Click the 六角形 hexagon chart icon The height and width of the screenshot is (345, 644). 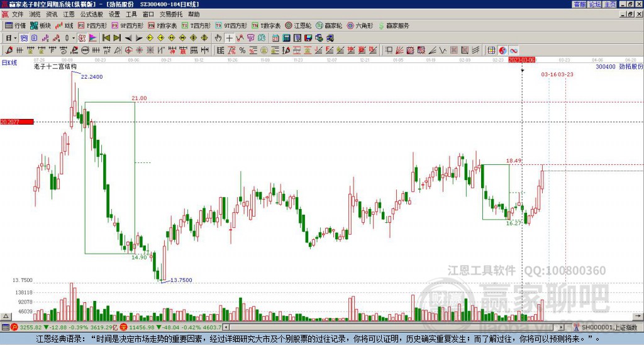click(360, 25)
